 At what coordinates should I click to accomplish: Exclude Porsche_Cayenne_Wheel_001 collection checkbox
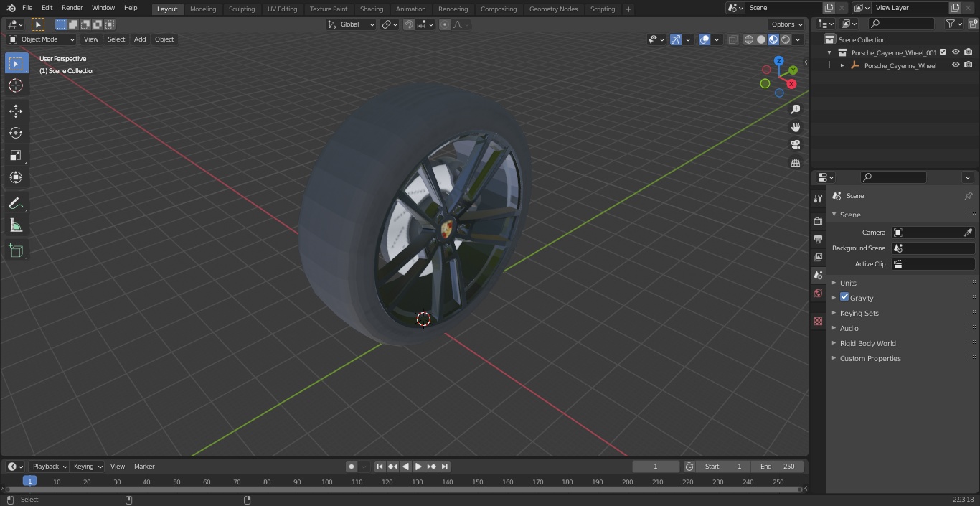943,52
